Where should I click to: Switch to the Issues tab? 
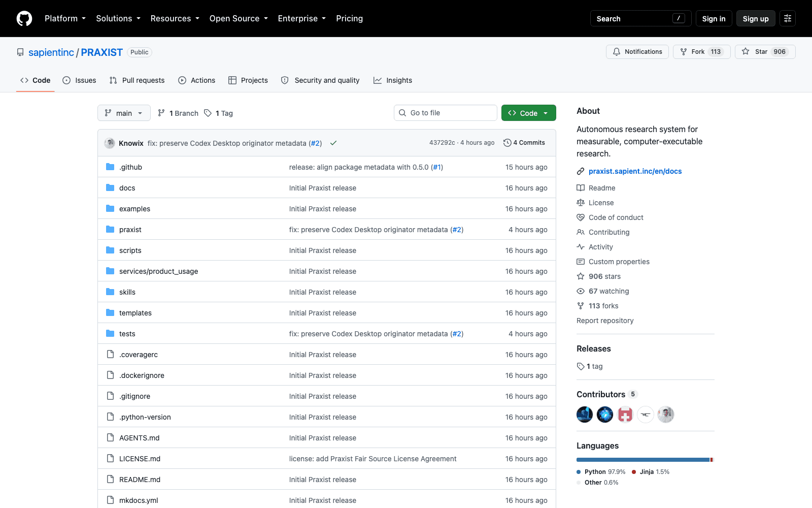(79, 80)
